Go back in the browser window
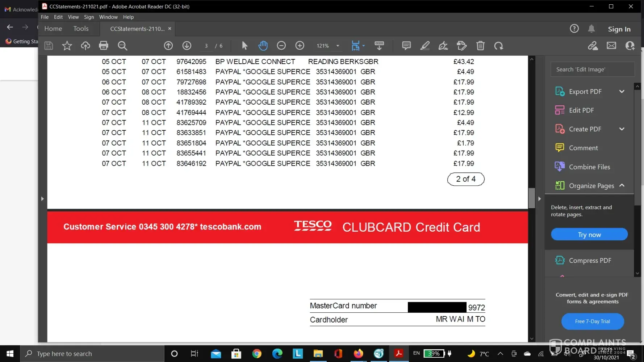Screen dimensions: 644x362 [10, 27]
